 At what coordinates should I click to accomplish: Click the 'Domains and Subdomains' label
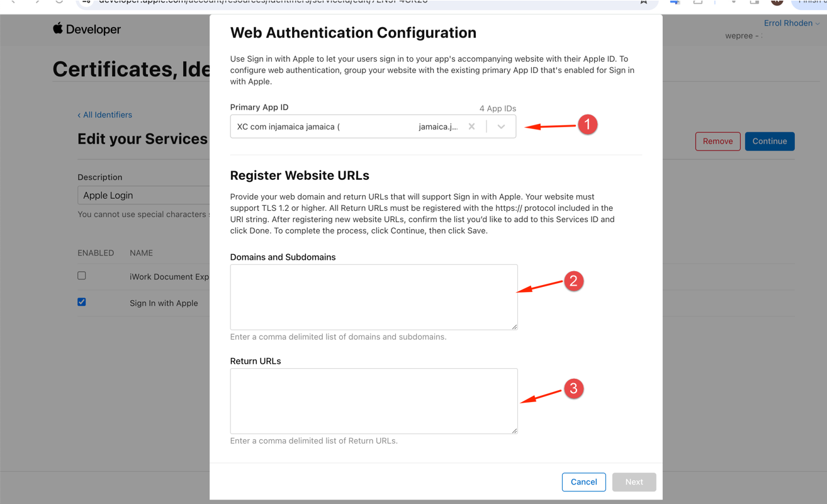click(x=283, y=257)
